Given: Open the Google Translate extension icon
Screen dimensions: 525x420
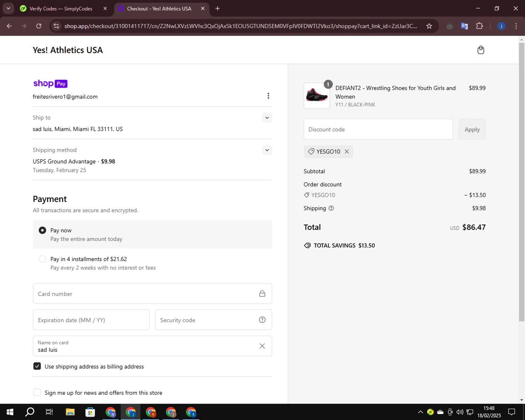Looking at the screenshot, I should coord(464,26).
